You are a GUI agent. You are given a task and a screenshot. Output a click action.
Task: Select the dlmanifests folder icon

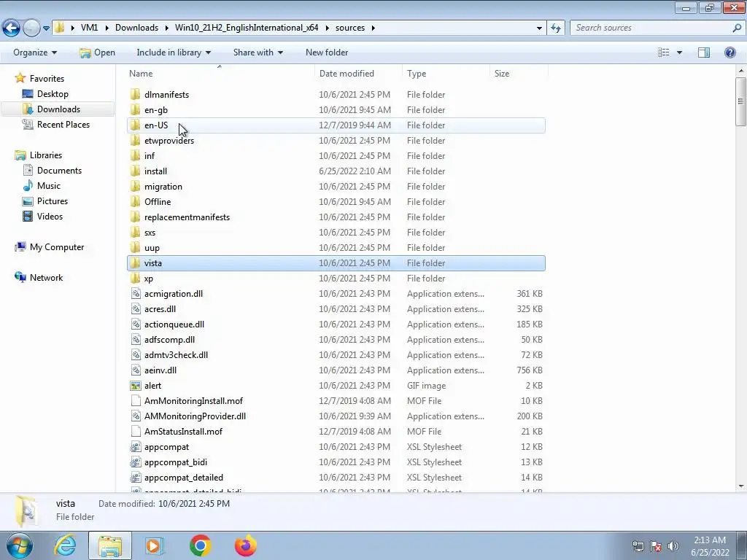135,94
